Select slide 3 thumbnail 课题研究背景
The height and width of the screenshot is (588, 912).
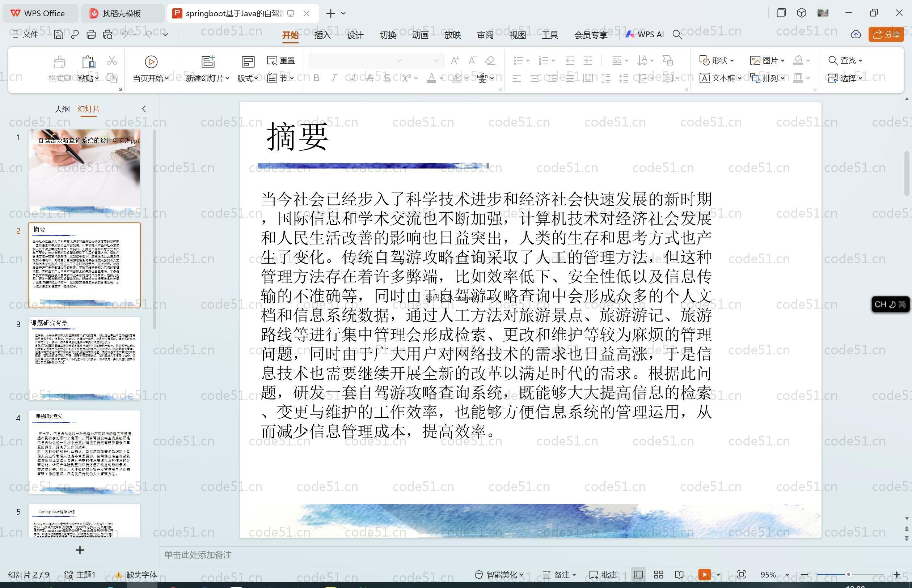(84, 358)
